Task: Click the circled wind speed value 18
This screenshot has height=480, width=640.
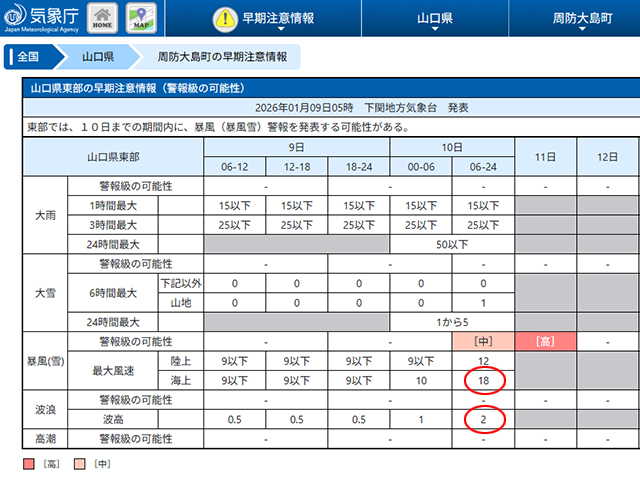Action: 483,380
